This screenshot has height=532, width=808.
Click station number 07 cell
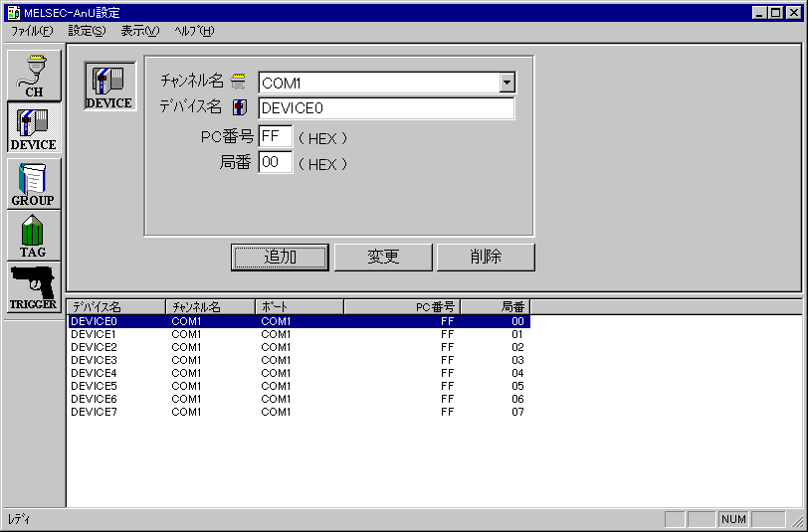(x=517, y=412)
